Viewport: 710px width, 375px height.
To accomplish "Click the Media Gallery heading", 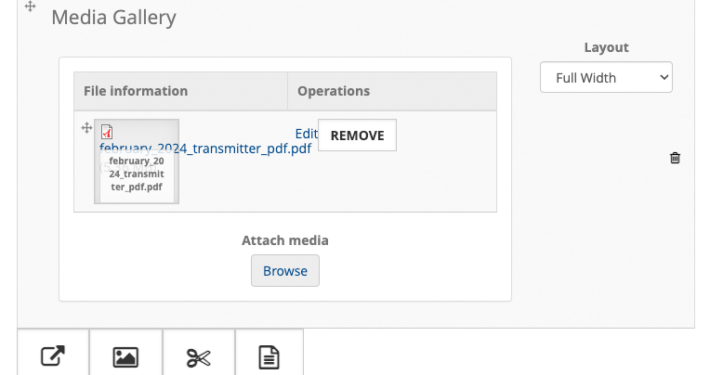I will click(x=114, y=18).
